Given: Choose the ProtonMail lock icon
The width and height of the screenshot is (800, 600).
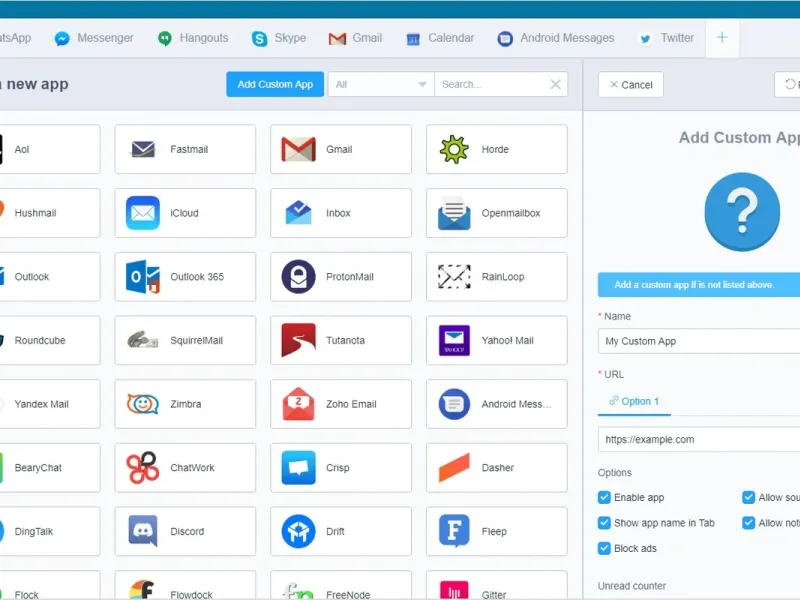Looking at the screenshot, I should (x=298, y=277).
